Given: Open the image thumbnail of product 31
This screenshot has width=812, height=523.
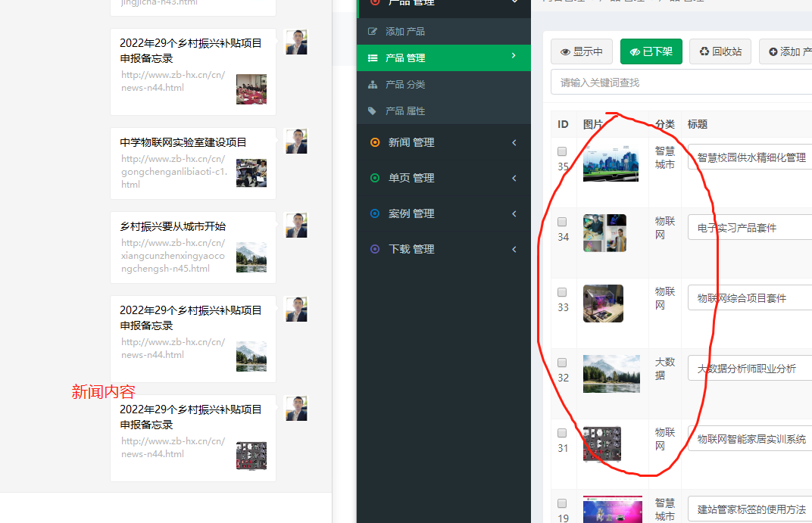Looking at the screenshot, I should [x=601, y=444].
